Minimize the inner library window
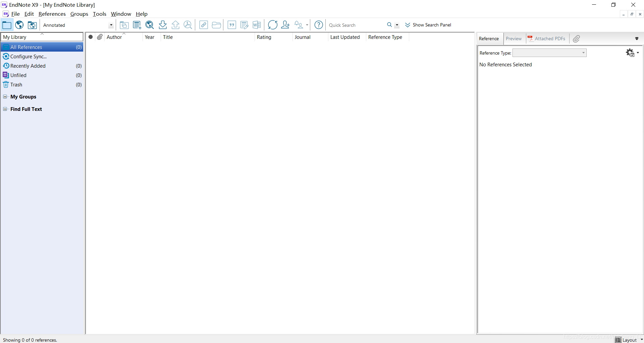 (x=623, y=14)
